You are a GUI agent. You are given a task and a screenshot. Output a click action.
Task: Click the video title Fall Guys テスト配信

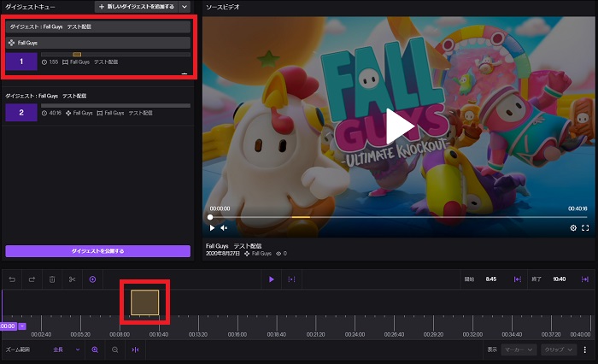[x=234, y=246]
